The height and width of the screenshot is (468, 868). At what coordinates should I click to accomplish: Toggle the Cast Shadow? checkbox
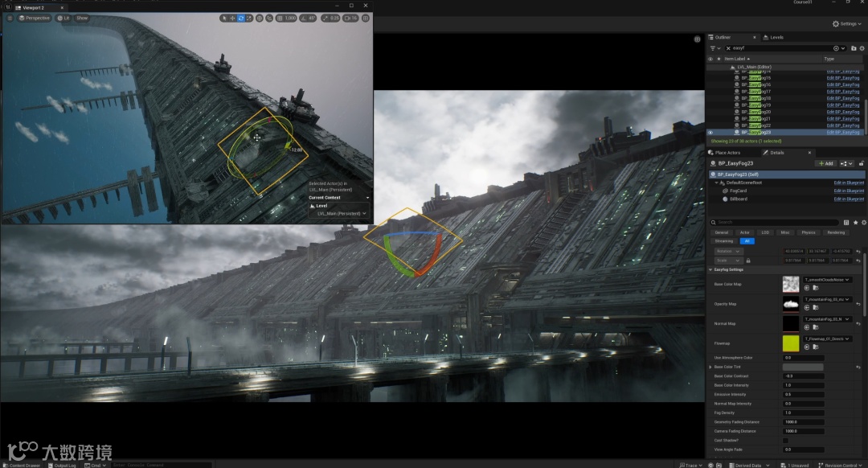click(785, 441)
